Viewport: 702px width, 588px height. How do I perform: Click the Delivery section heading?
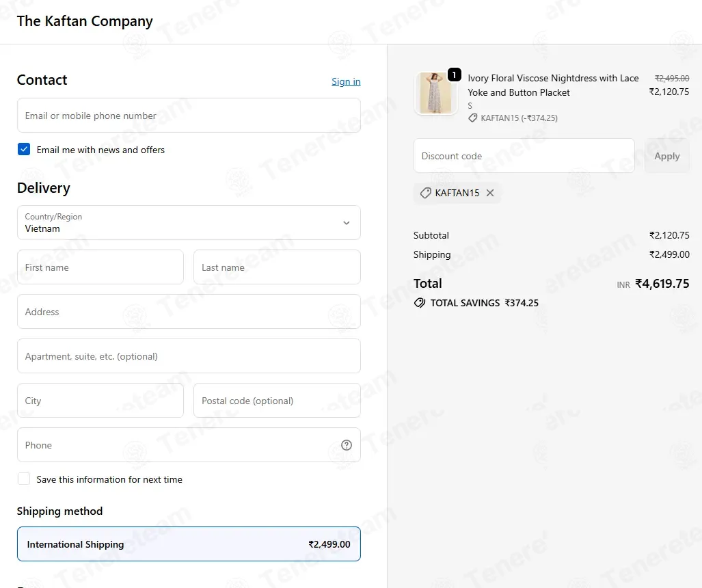pyautogui.click(x=44, y=187)
